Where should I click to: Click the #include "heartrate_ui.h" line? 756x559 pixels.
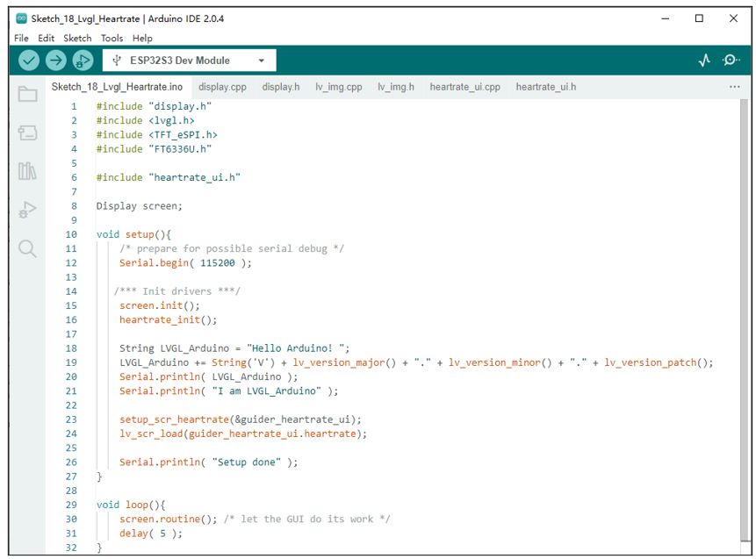(169, 177)
